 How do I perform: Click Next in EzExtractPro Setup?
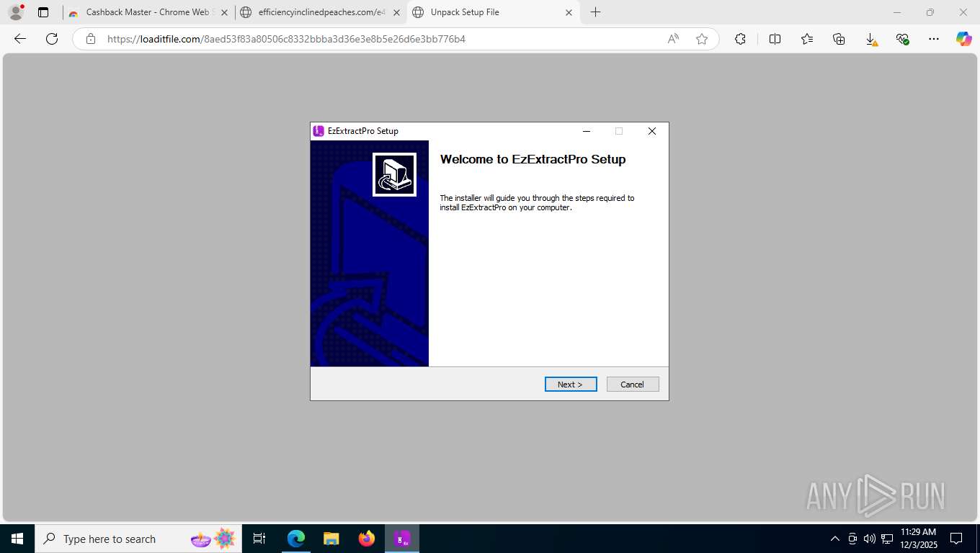571,385
